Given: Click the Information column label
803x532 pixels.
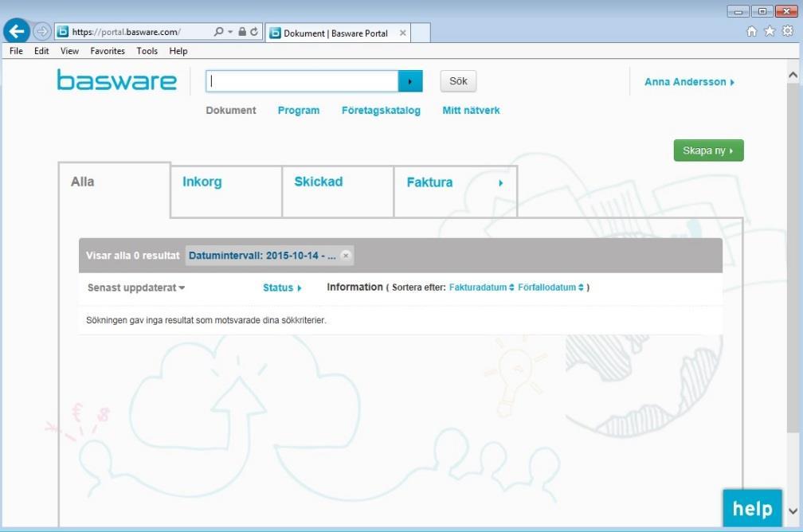Looking at the screenshot, I should point(354,288).
